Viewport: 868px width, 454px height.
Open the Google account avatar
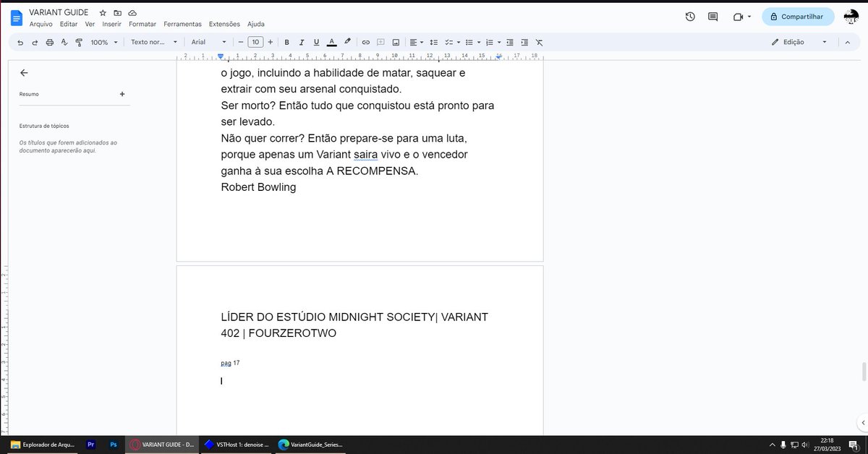point(851,17)
